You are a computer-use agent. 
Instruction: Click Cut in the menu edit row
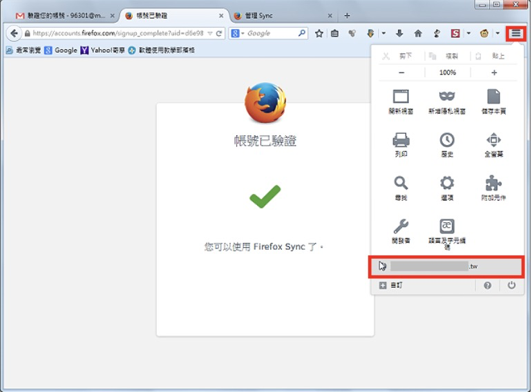pos(401,56)
